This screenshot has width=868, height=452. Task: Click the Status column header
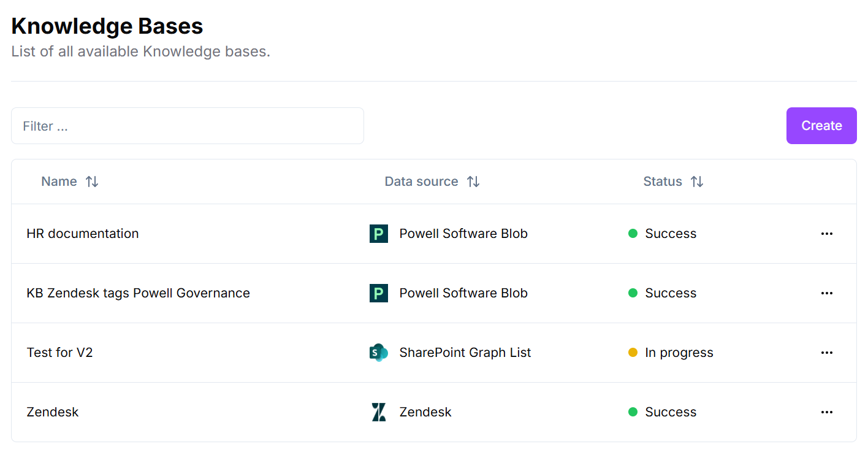[x=663, y=182]
